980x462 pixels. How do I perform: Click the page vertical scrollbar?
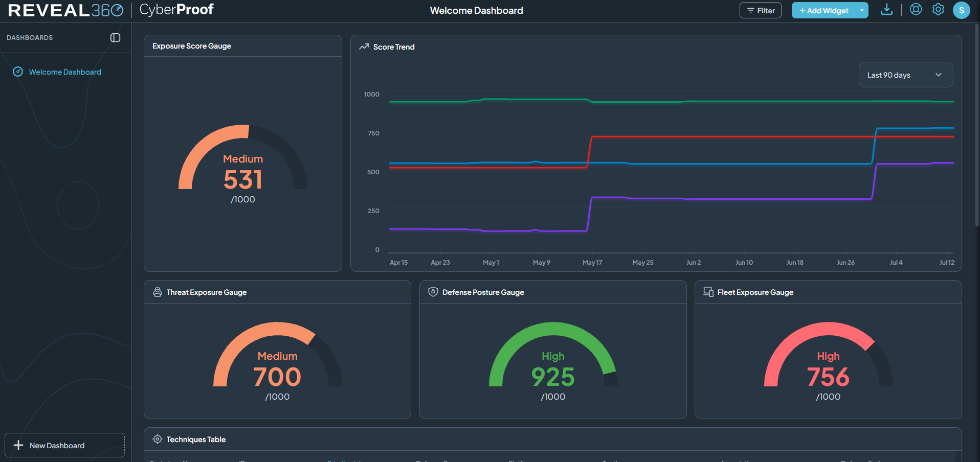tap(977, 125)
